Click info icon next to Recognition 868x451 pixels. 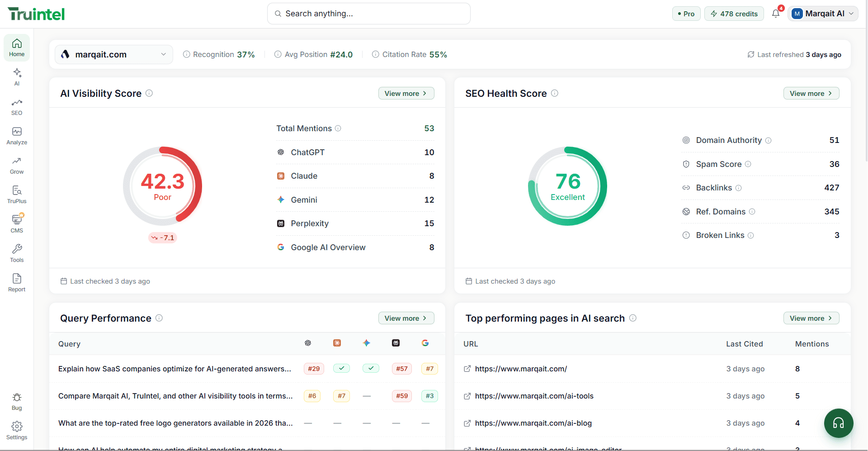point(186,54)
